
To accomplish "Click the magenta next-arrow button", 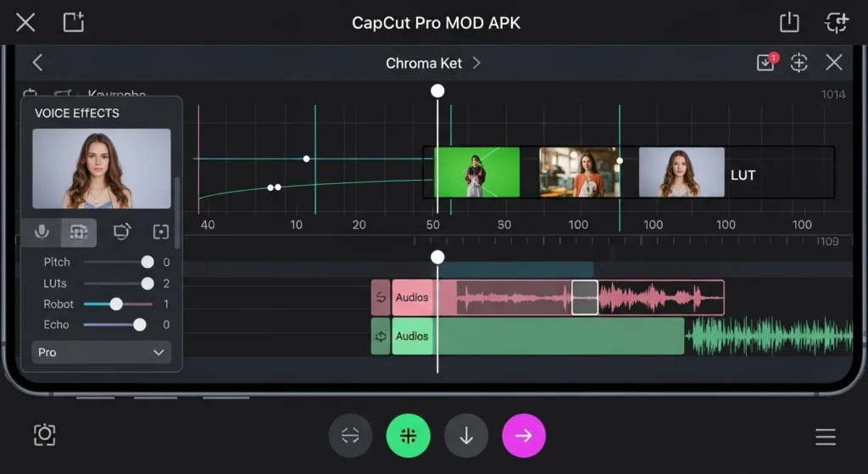I will [x=524, y=436].
